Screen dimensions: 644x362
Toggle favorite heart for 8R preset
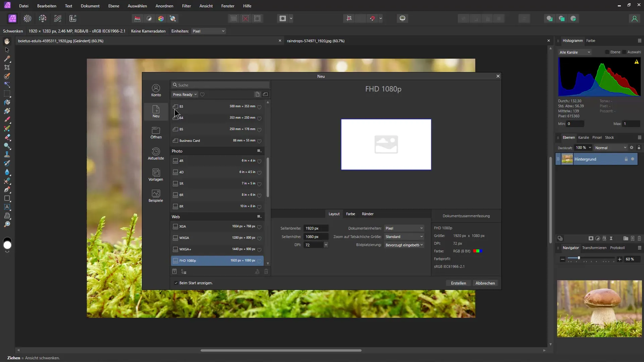click(x=259, y=207)
